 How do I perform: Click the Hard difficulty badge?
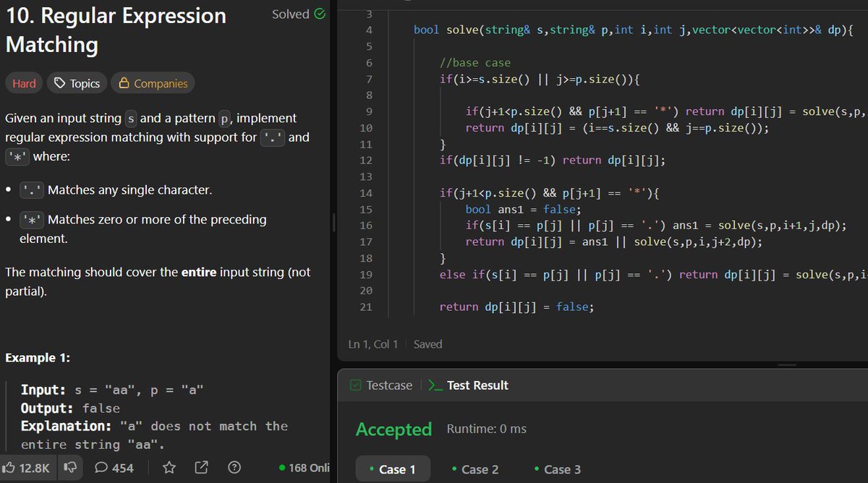coord(24,83)
